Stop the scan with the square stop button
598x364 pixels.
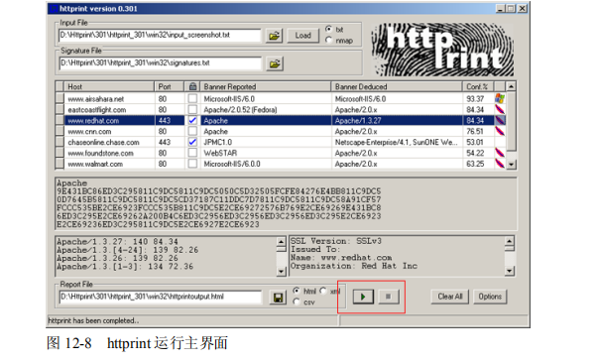tap(388, 297)
